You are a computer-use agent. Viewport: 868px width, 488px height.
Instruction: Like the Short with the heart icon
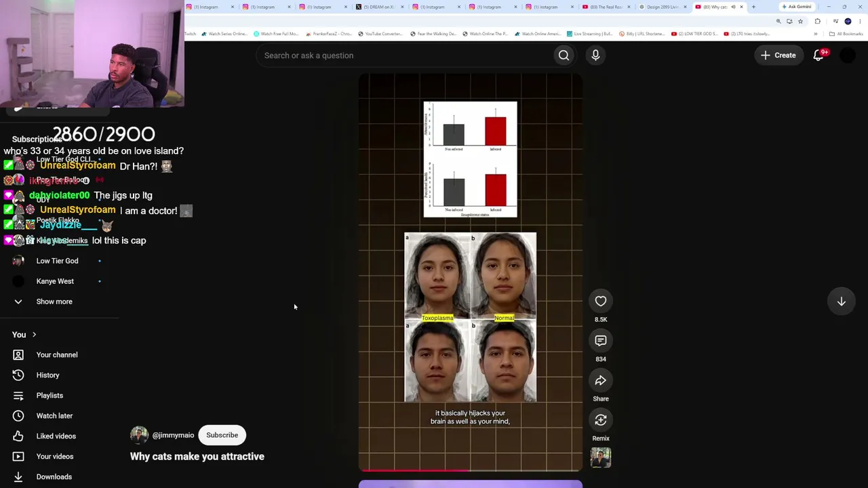[601, 301]
